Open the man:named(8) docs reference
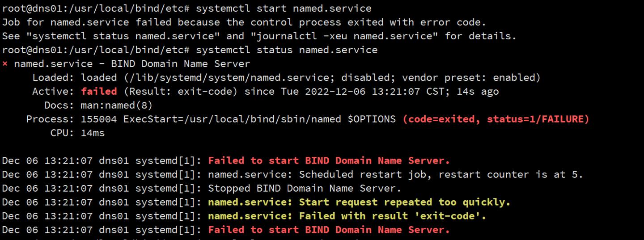 [116, 105]
